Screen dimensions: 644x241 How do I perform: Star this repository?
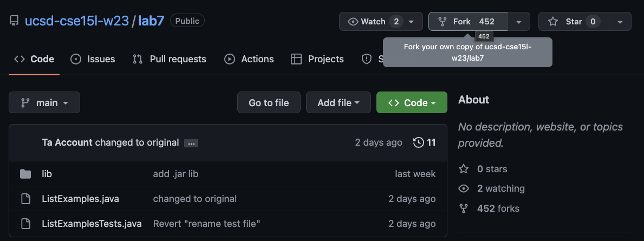[x=574, y=21]
